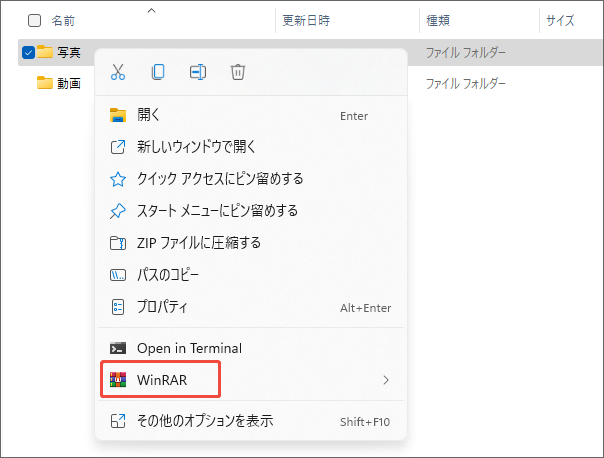Open プロパティ from context menu
The image size is (604, 458).
point(251,307)
